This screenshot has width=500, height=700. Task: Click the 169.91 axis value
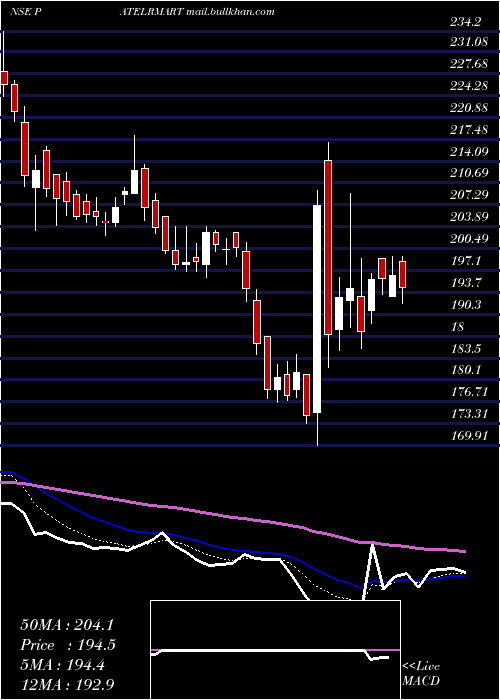[468, 435]
